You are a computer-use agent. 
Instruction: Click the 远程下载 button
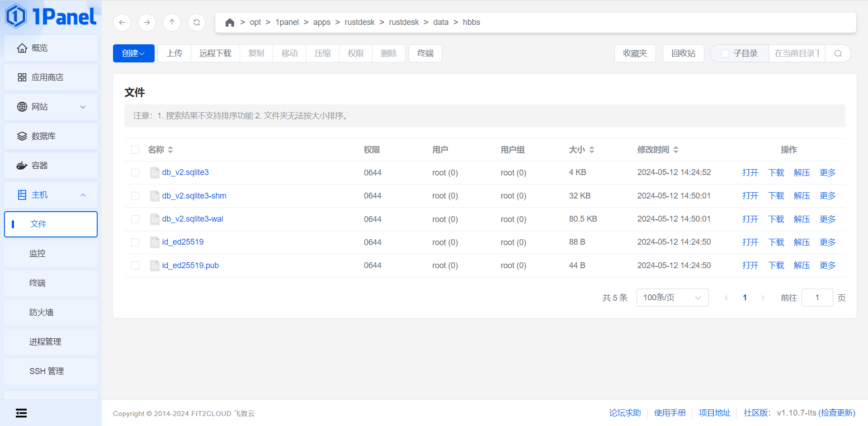215,53
